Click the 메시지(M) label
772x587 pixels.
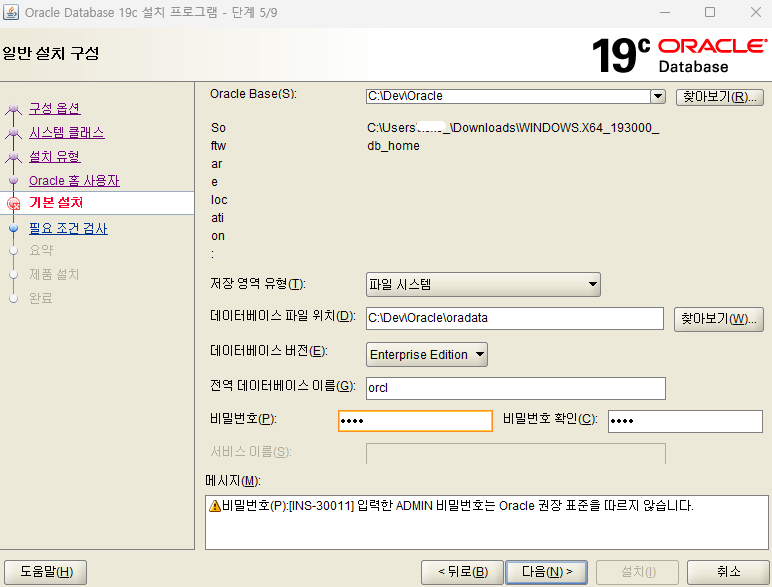click(233, 481)
